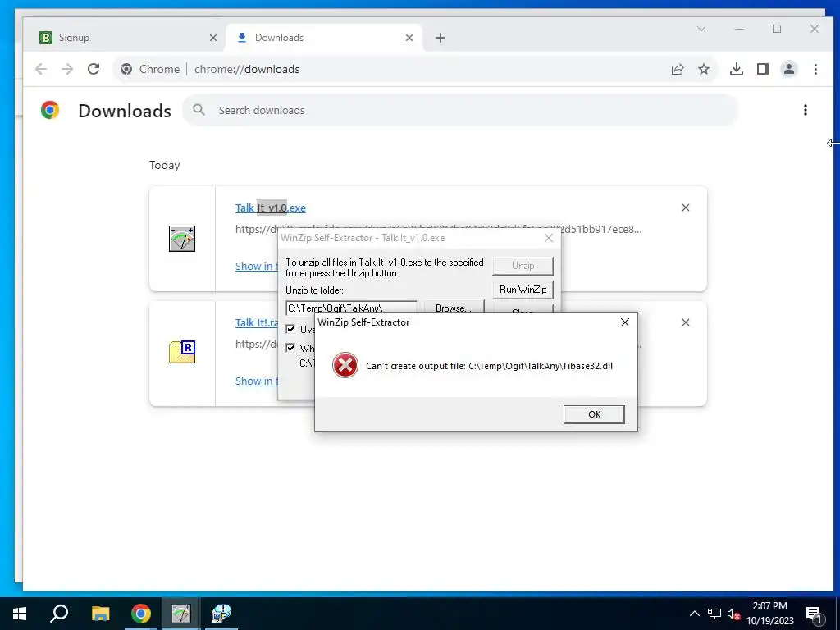Open the Windows Start menu
Image resolution: width=840 pixels, height=630 pixels.
pyautogui.click(x=20, y=614)
